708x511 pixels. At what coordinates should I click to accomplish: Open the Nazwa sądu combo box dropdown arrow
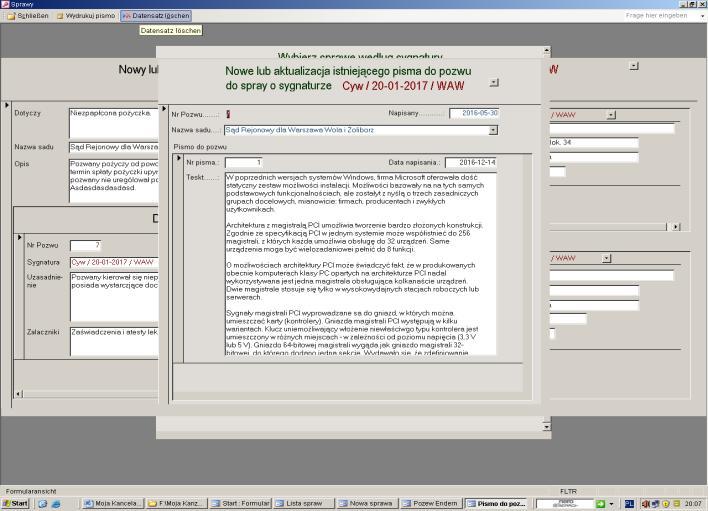[493, 130]
